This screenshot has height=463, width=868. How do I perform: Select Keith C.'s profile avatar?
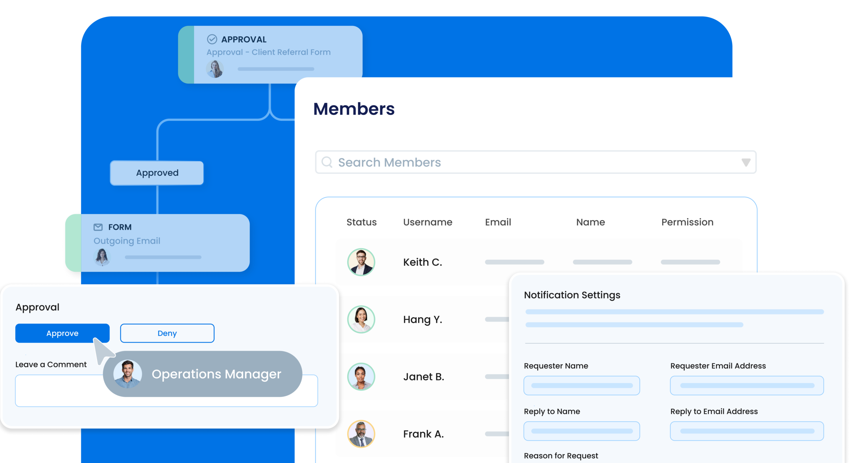(x=361, y=262)
